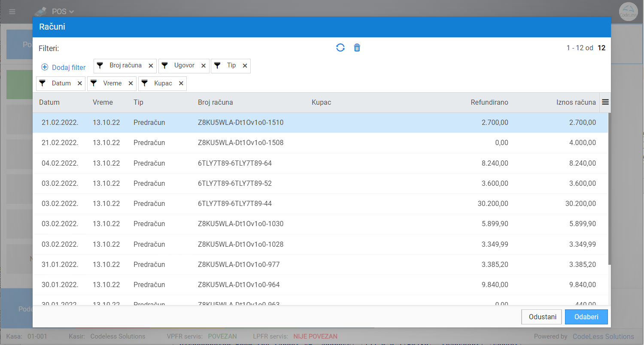
Task: Select invoice Z8KU5WLA-Dt1Ov1o0-1510
Action: (320, 123)
